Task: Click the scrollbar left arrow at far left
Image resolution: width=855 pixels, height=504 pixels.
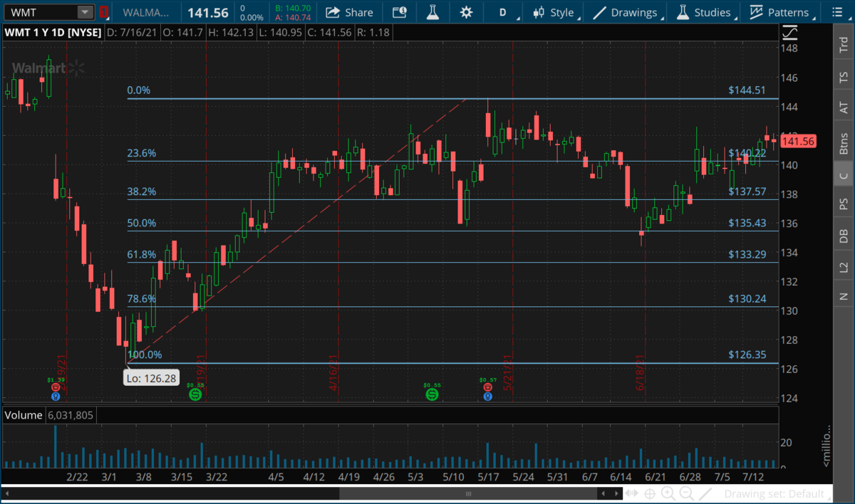Action: pos(6,493)
